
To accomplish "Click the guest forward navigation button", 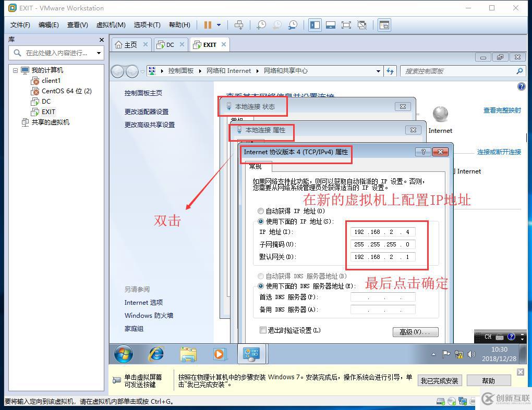I will pos(132,71).
